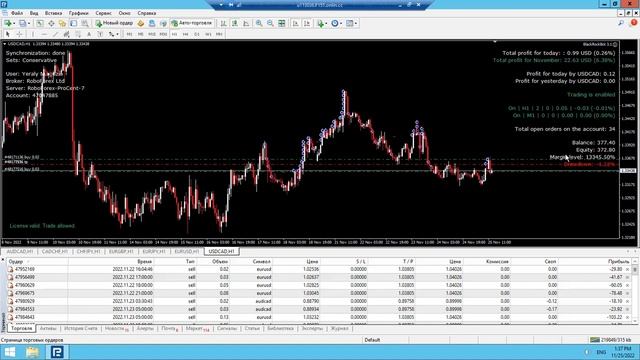
Task: Select the text 'A' drawing tool
Action: coord(89,34)
